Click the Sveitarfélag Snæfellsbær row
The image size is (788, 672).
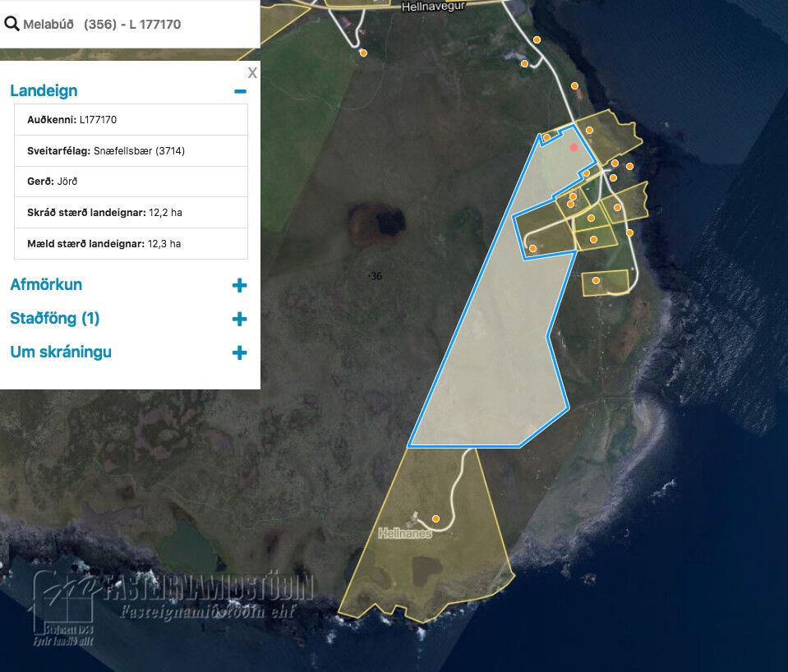click(x=131, y=151)
